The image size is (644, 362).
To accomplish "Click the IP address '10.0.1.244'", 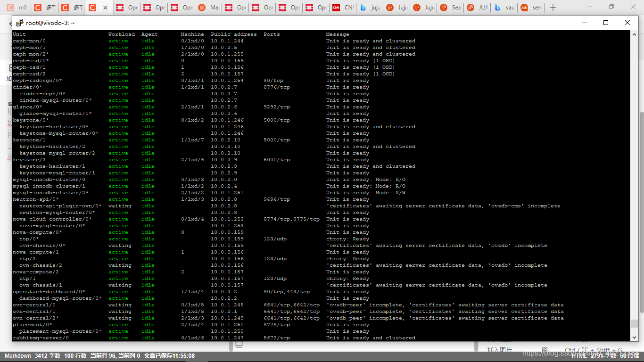I will click(x=227, y=41).
